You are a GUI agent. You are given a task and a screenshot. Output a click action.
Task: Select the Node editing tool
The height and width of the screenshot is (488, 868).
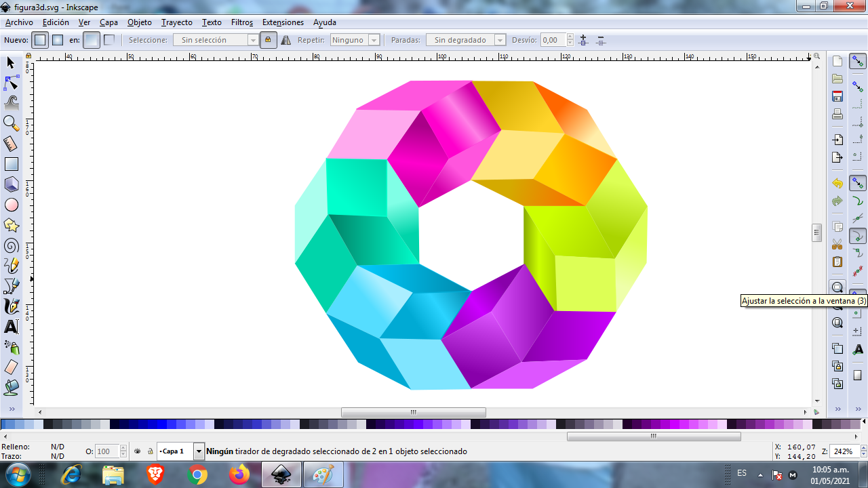click(x=11, y=83)
